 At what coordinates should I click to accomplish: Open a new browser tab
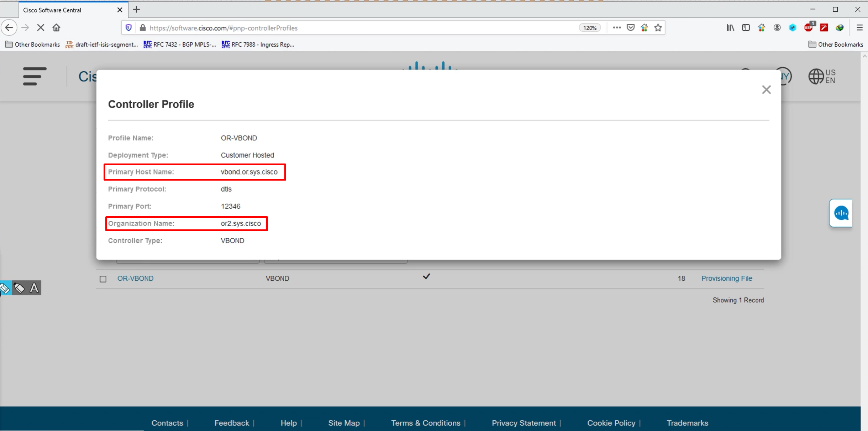(x=136, y=10)
